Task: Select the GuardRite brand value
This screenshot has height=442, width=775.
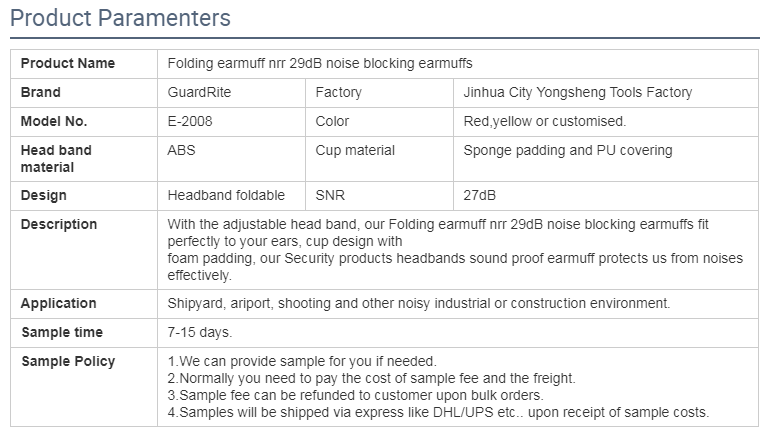Action: click(x=198, y=92)
